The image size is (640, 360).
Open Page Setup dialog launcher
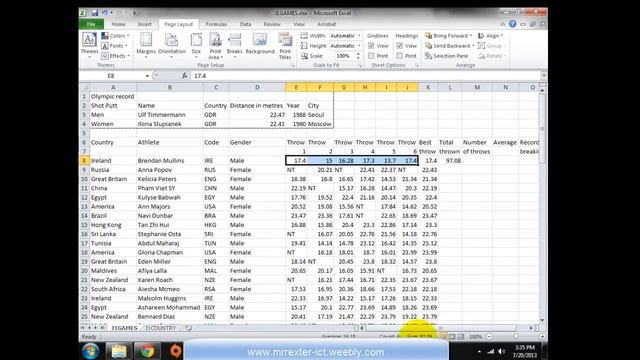point(293,65)
